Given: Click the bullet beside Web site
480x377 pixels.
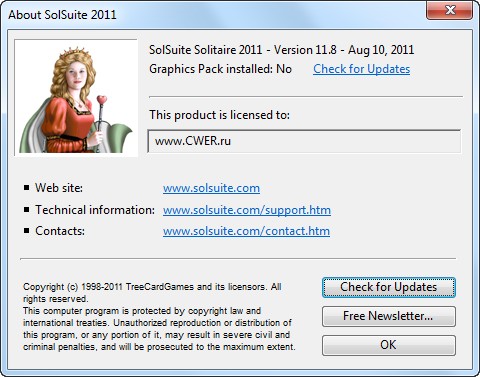Looking at the screenshot, I should [27, 188].
